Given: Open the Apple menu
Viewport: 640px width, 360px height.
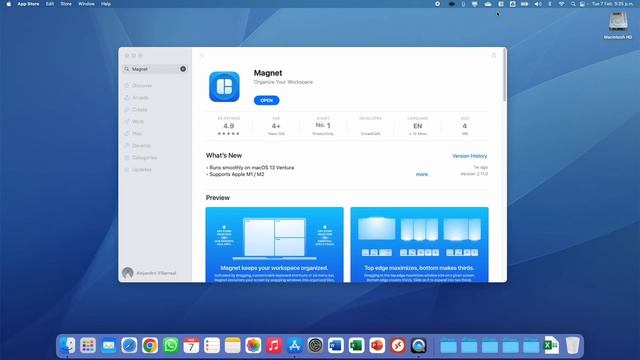Looking at the screenshot, I should point(9,4).
